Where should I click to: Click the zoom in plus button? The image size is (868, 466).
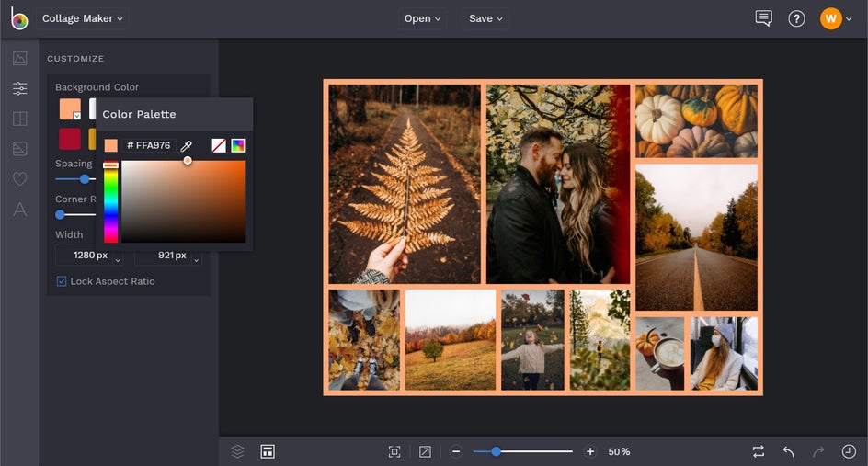590,451
